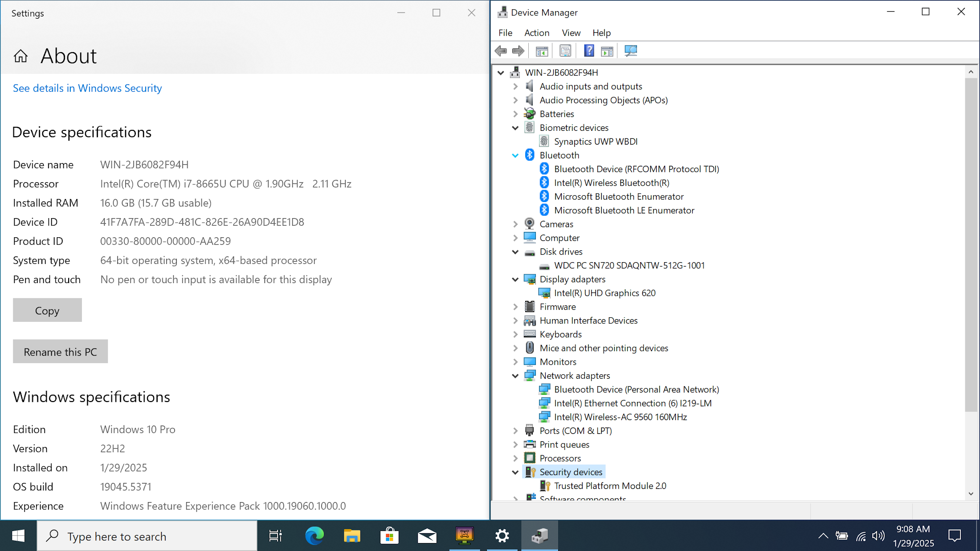Open the Windows Start menu
The image size is (980, 551).
pyautogui.click(x=18, y=536)
